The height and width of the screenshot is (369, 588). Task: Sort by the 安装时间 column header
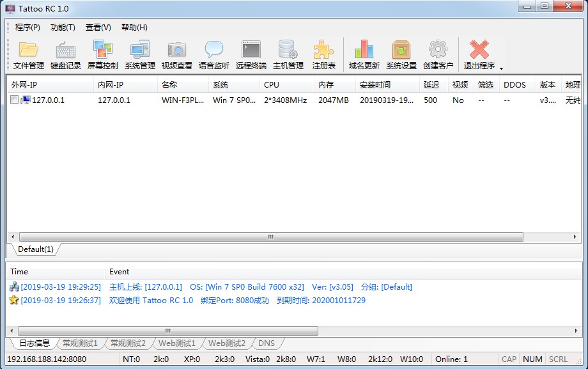(x=387, y=85)
